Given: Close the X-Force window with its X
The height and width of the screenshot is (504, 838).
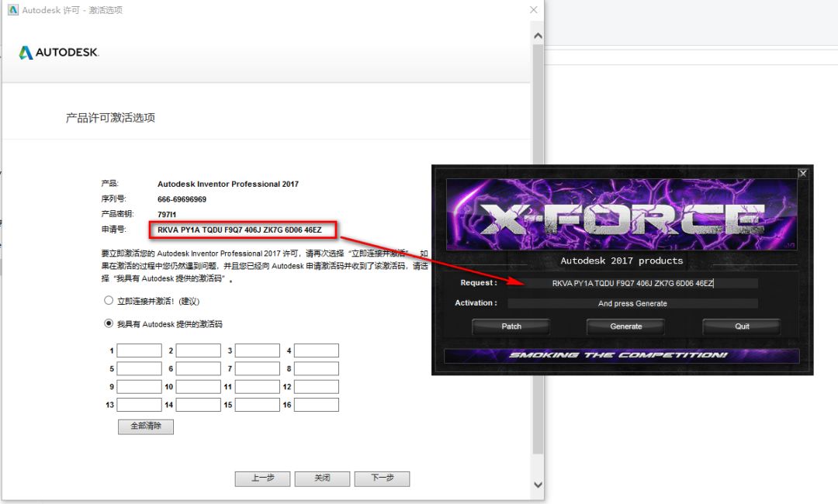Looking at the screenshot, I should [803, 174].
